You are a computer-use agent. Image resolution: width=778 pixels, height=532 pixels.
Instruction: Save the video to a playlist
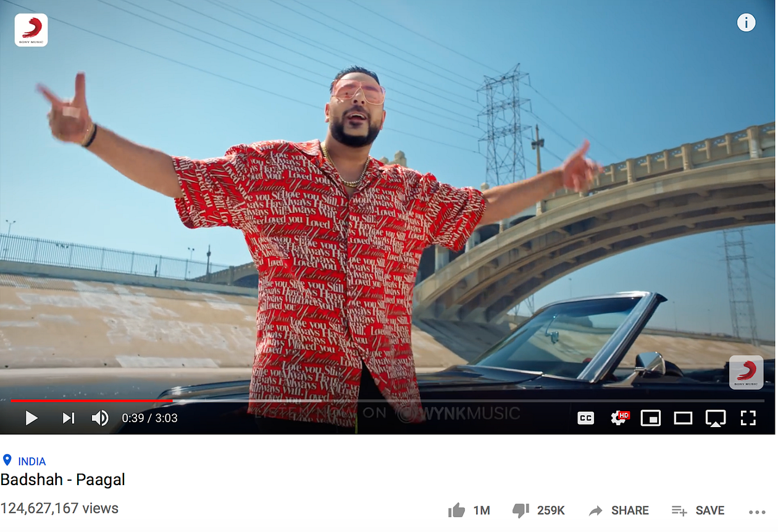click(x=698, y=510)
